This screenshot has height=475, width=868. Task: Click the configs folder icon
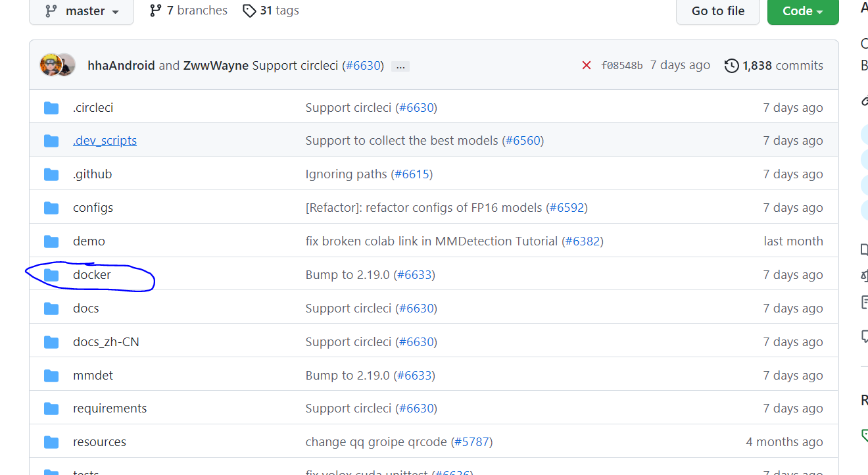coord(51,207)
